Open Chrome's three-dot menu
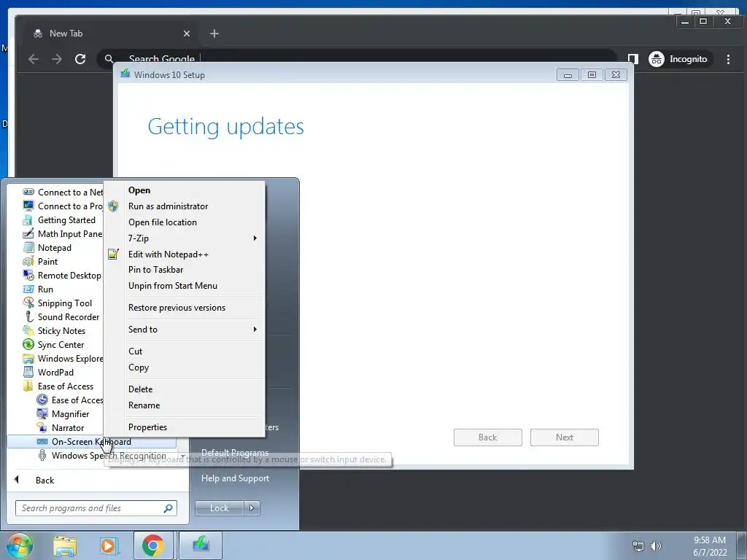The image size is (747, 560). coord(728,58)
